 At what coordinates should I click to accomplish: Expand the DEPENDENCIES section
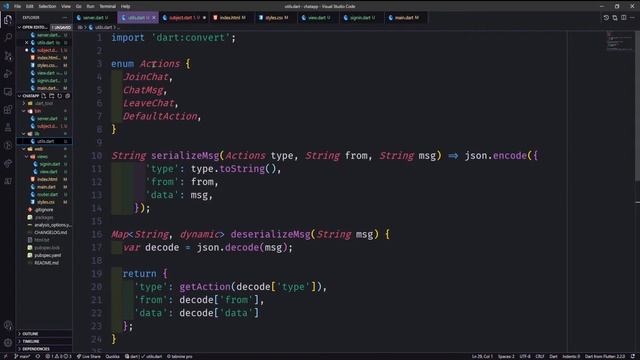click(44, 349)
